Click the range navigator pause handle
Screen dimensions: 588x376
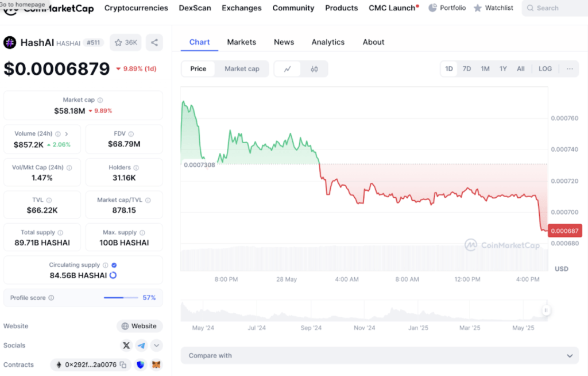[x=546, y=310]
